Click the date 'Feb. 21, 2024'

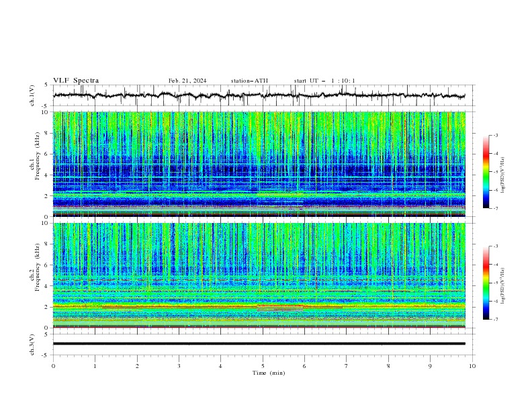pyautogui.click(x=187, y=81)
